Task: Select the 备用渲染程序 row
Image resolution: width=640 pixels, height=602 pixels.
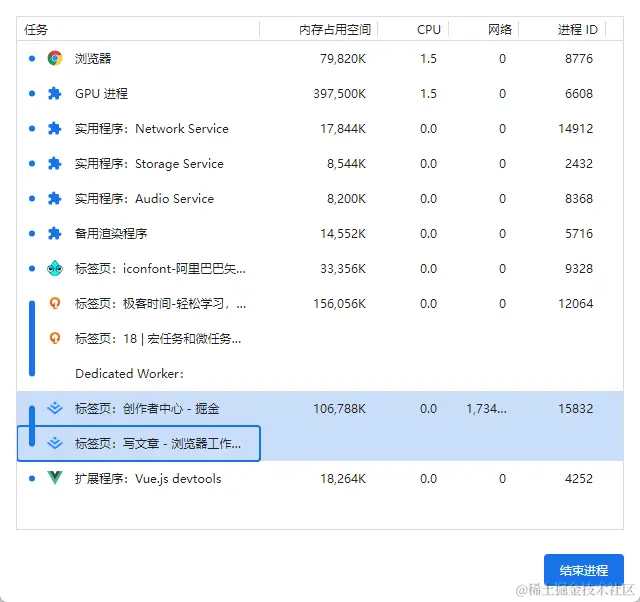Action: click(320, 233)
